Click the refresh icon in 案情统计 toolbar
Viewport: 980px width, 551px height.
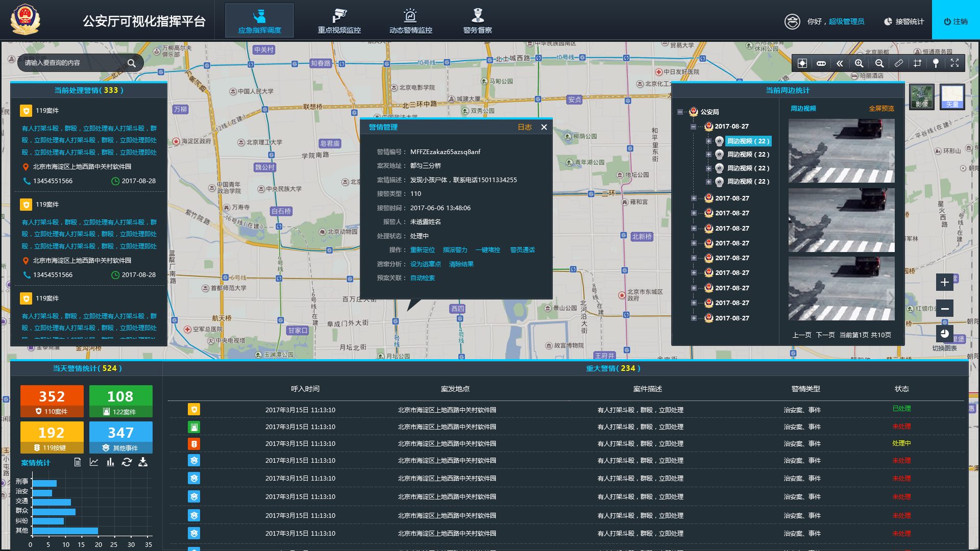coord(127,462)
